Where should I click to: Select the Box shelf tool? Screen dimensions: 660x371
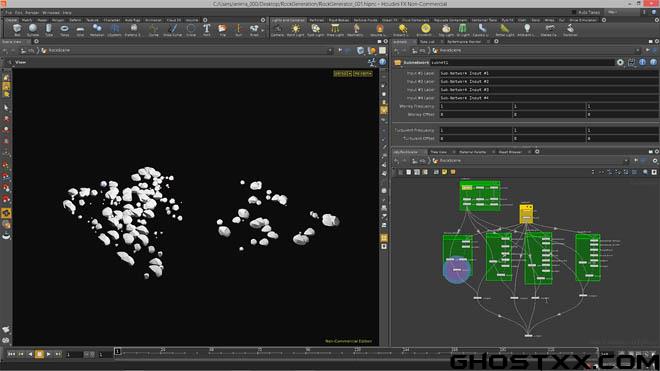tap(17, 29)
